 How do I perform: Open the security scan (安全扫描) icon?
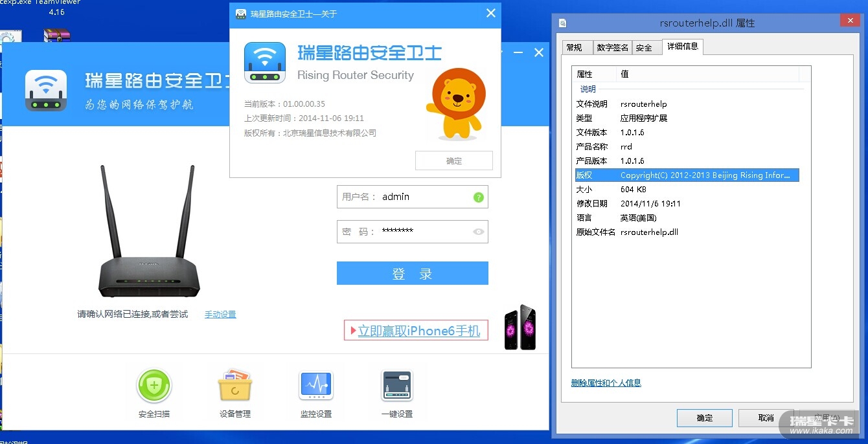coord(154,386)
